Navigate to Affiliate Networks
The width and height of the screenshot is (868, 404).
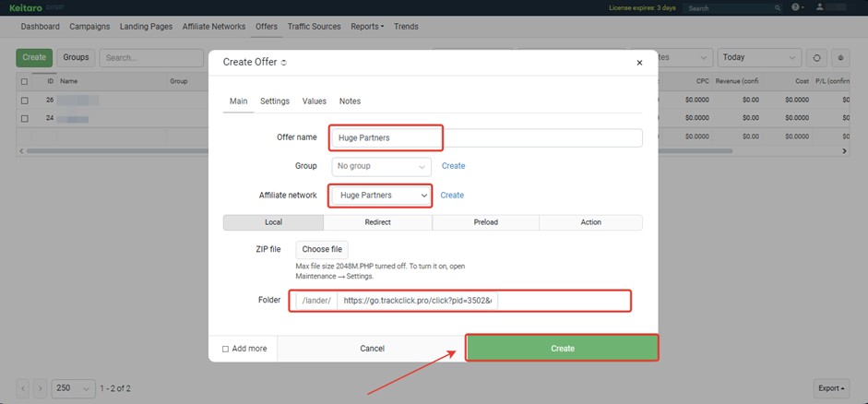point(214,27)
